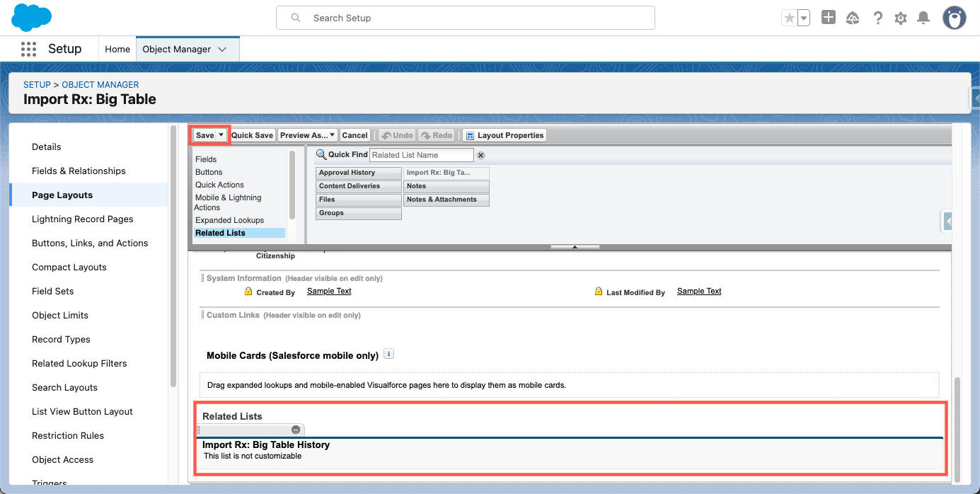Open the App Launcher grid icon

[28, 49]
